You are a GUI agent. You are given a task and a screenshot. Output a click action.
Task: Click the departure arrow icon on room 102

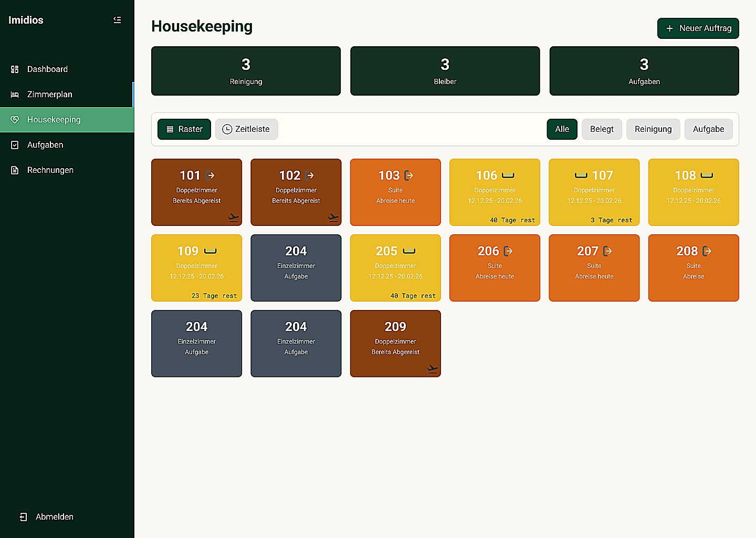click(310, 175)
